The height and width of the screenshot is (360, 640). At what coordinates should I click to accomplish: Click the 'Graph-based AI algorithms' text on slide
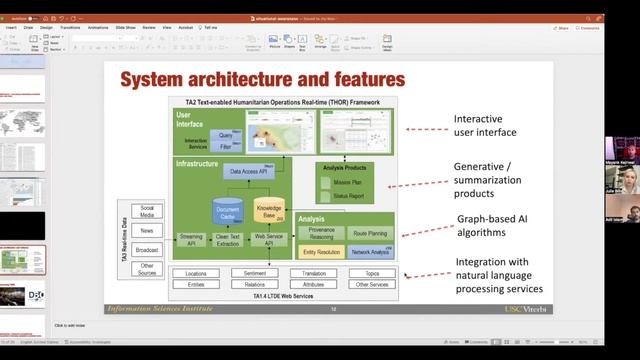click(492, 226)
